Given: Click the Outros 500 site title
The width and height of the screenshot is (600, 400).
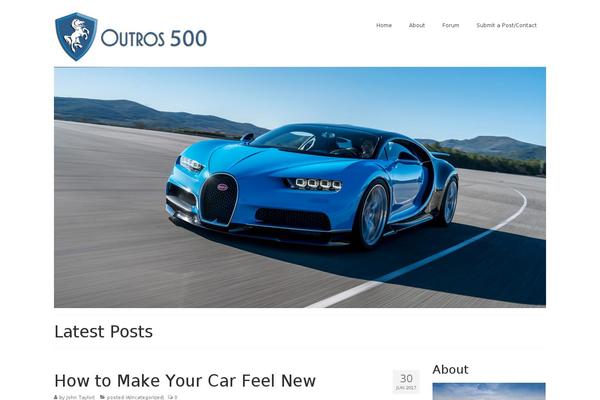Looking at the screenshot, I should pos(154,38).
